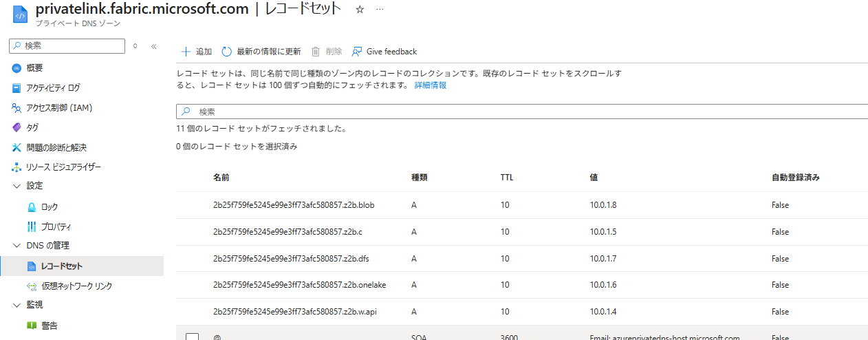868x340 pixels.
Task: Click the Private DNS zone resource icon
Action: pos(20,14)
